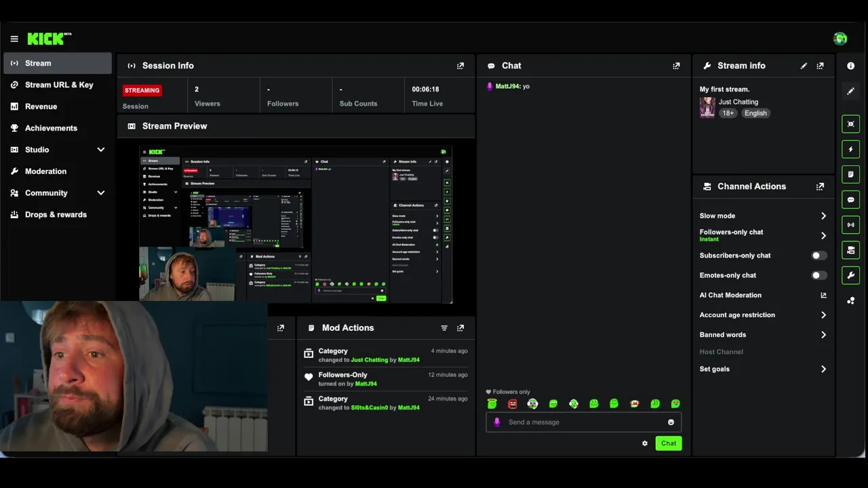Image resolution: width=868 pixels, height=488 pixels.
Task: Click MattJ94 in the Followers-Only mod action
Action: pos(366,384)
